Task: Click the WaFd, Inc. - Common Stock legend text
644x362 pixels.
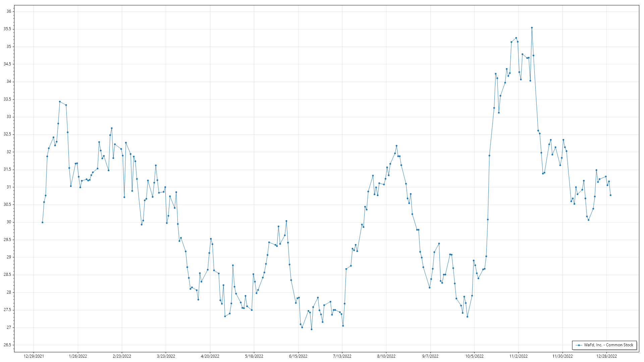Action: (608, 345)
